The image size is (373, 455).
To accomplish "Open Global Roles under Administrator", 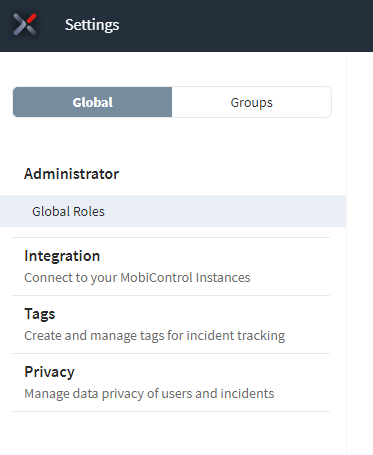I will coord(173,211).
